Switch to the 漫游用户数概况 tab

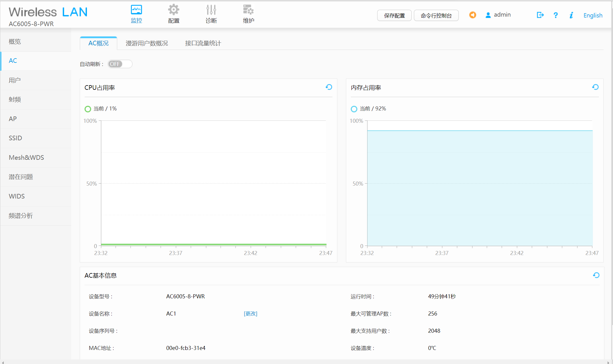(x=147, y=43)
